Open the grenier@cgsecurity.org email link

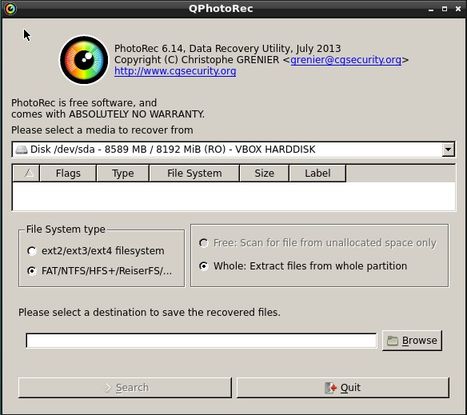(x=346, y=60)
